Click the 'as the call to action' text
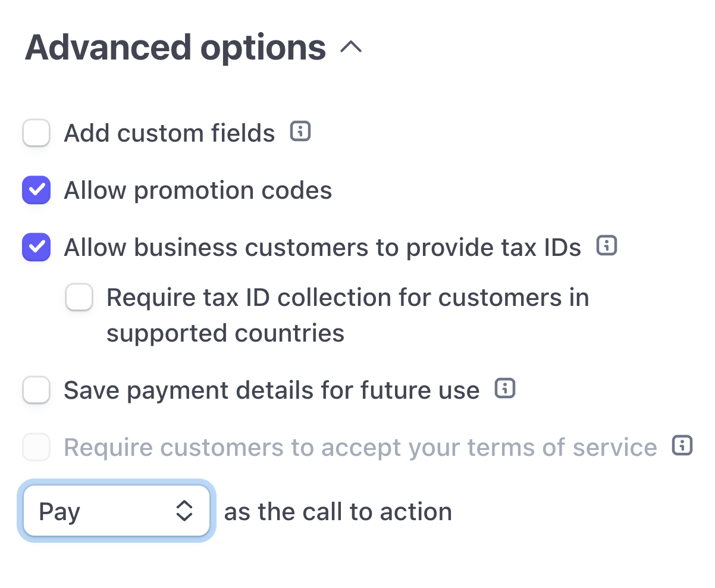This screenshot has height=588, width=715. (x=338, y=512)
